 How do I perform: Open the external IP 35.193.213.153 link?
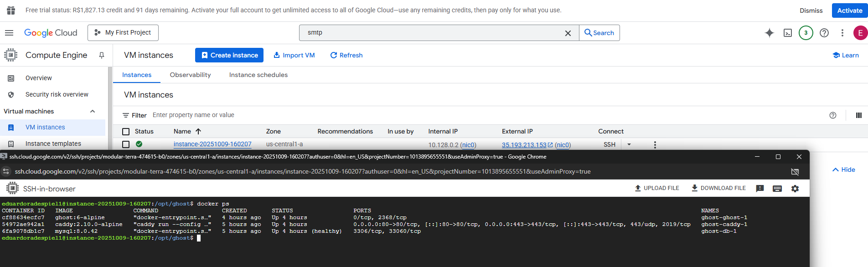(524, 145)
